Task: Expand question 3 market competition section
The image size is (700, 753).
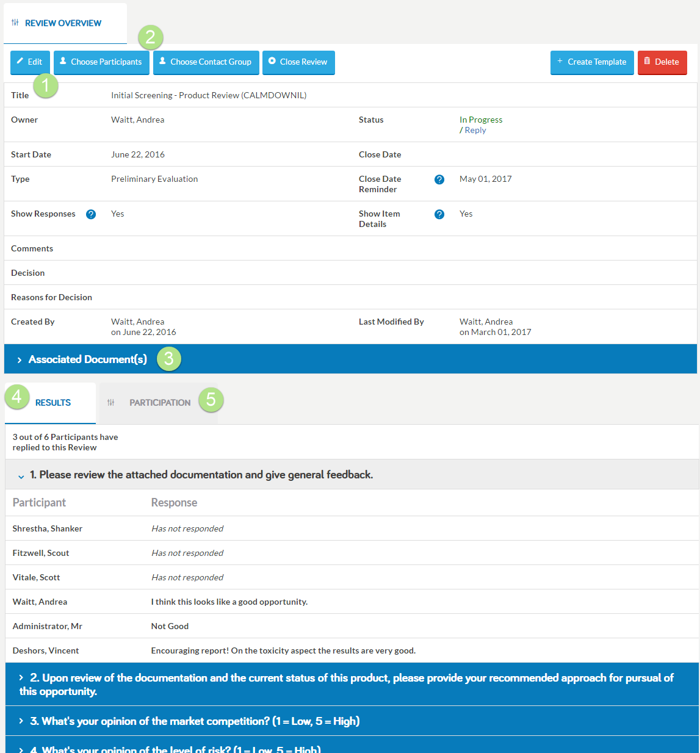Action: (x=352, y=721)
